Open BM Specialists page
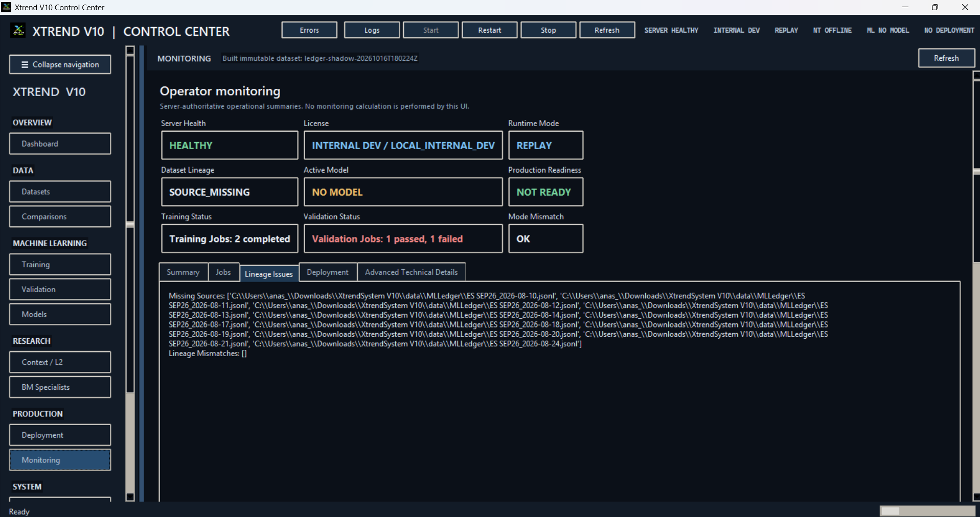This screenshot has width=980, height=517. pyautogui.click(x=60, y=387)
